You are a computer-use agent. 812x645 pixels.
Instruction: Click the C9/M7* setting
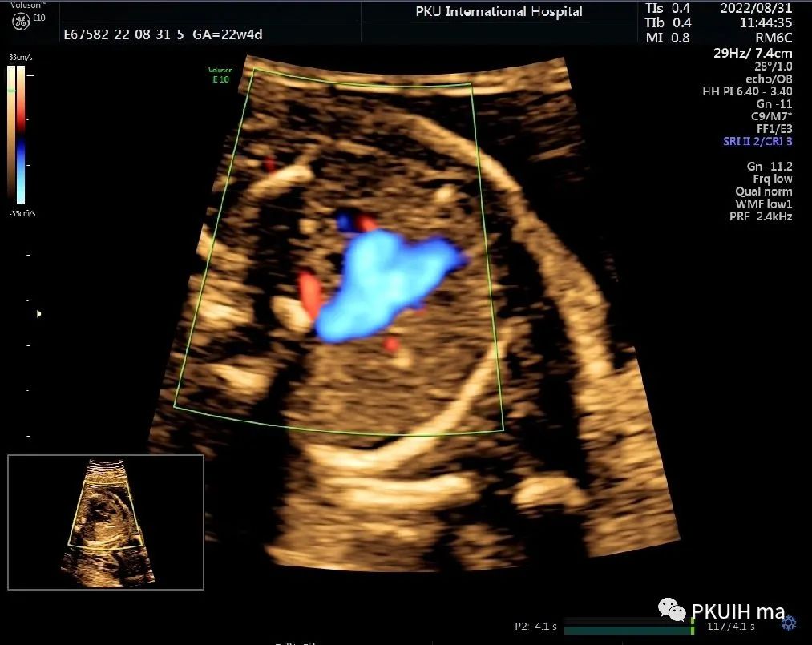772,116
